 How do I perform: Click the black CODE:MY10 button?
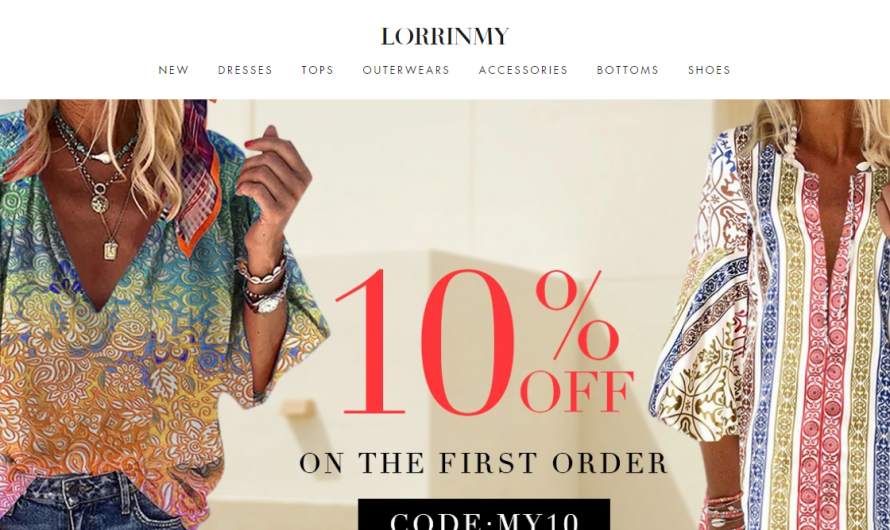(x=484, y=515)
